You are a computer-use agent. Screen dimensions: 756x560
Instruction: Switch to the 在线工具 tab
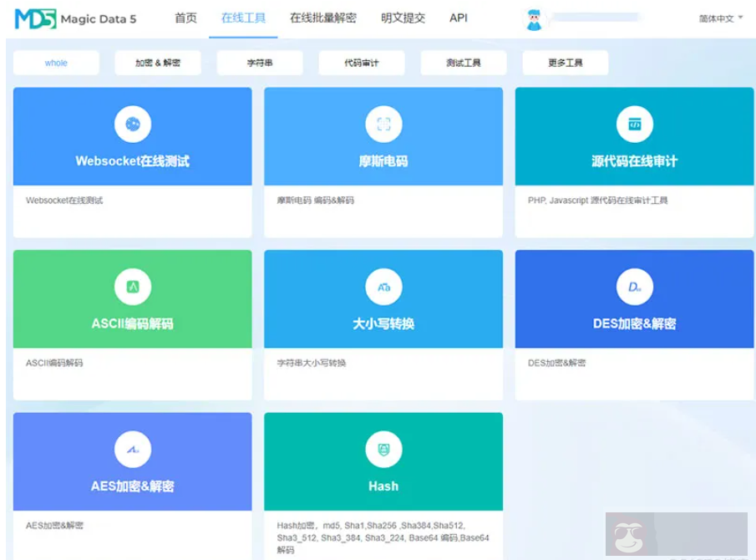pyautogui.click(x=243, y=18)
